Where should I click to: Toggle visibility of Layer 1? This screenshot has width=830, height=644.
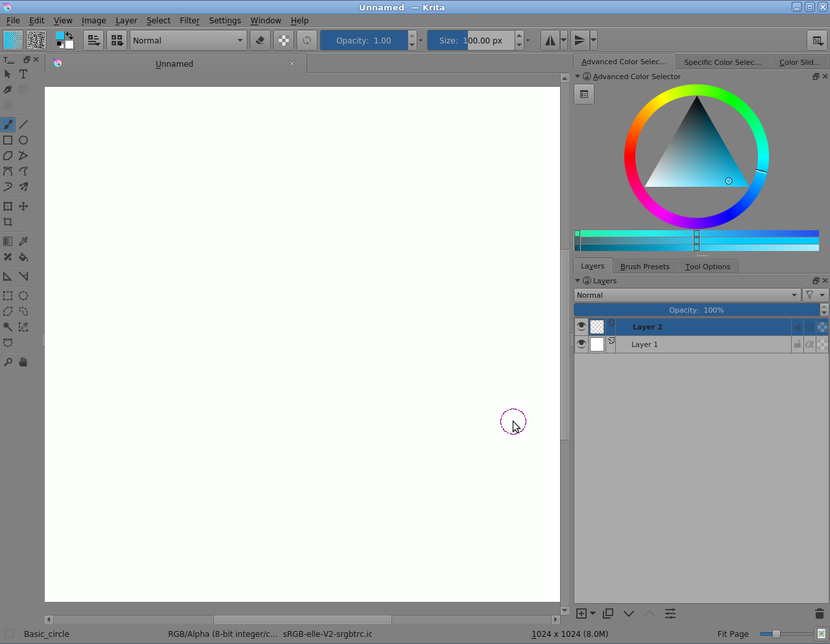tap(581, 344)
